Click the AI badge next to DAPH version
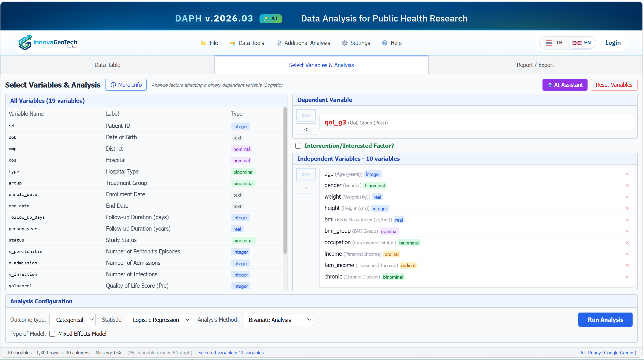 click(270, 19)
